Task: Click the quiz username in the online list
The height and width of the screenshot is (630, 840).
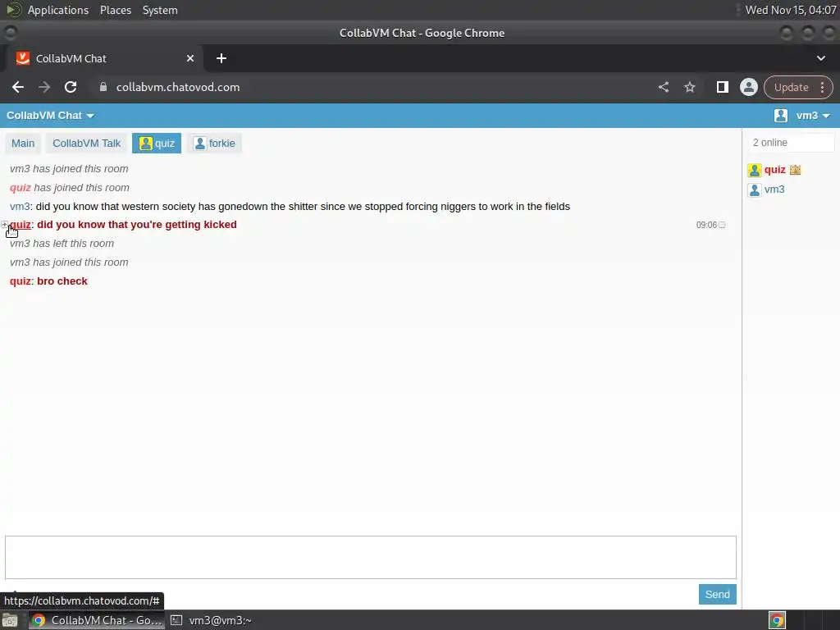Action: (774, 170)
